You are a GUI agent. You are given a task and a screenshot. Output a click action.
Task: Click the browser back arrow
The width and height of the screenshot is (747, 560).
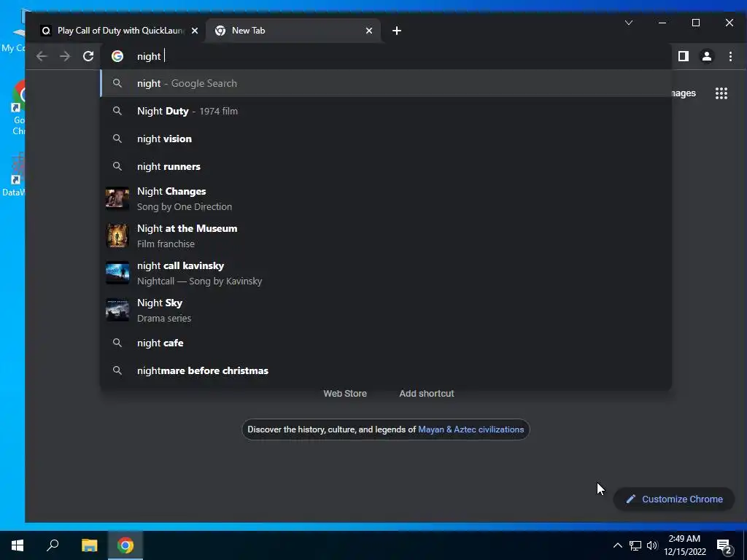coord(42,56)
